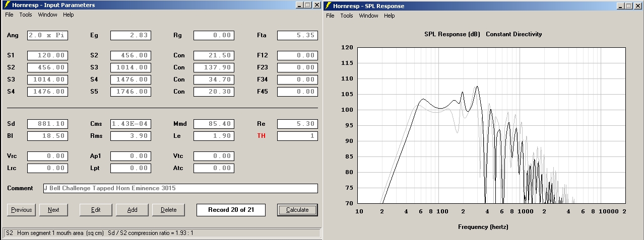
Task: Click the Edit button
Action: tap(96, 210)
